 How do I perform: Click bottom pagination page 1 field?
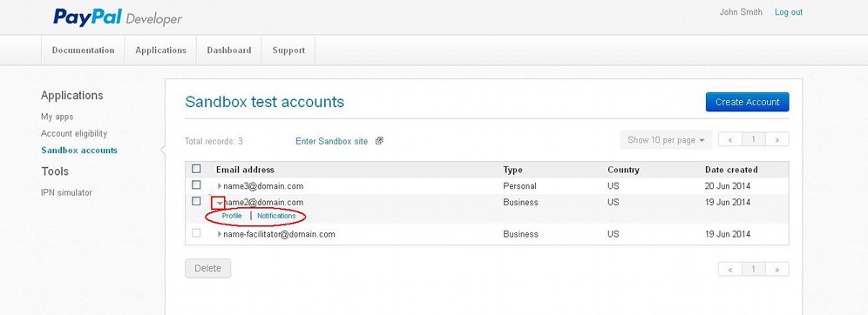pos(754,269)
